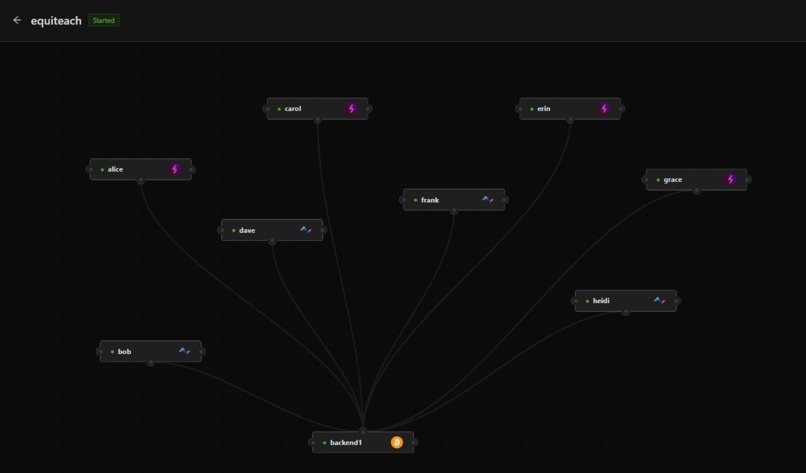Click the left port of carol node
This screenshot has width=806, height=473.
point(266,109)
